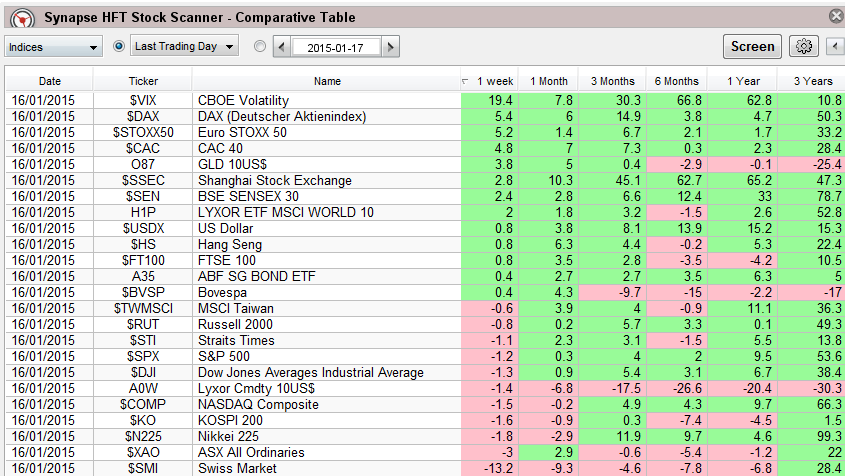Click the collapse arrow beside the gear
The width and height of the screenshot is (845, 476).
click(x=834, y=46)
